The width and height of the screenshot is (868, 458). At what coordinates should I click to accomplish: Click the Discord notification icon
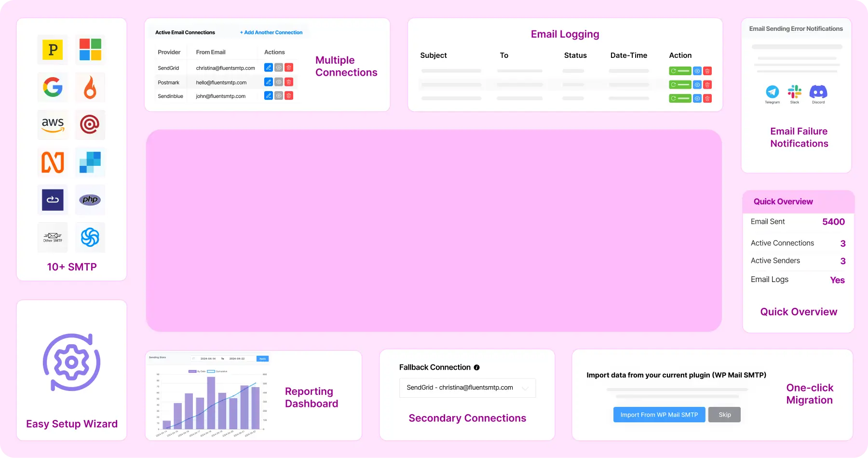(818, 92)
